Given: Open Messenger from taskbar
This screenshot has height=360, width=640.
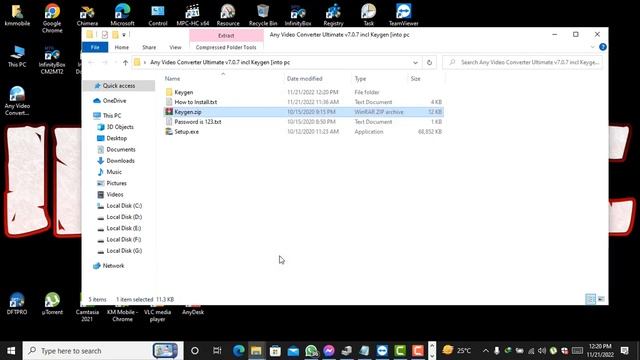Looking at the screenshot, I should coord(329,351).
